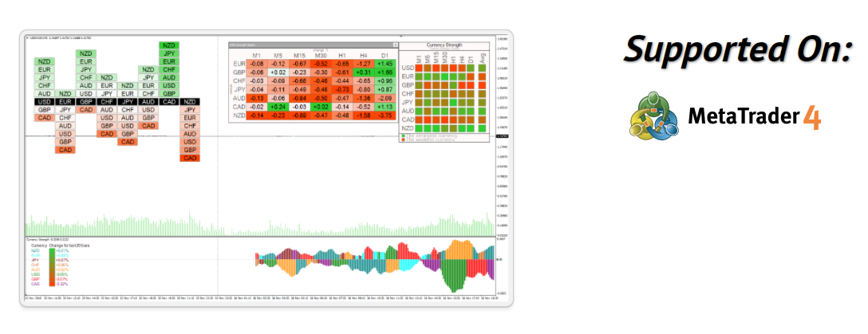Click the black EUR cell in the ladder
The height and width of the screenshot is (334, 868).
[65, 102]
